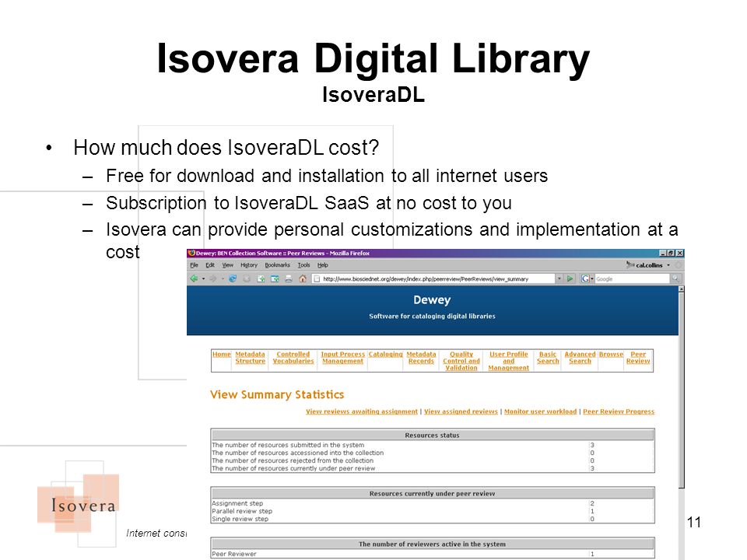
Task: Click the Firefox logo in the title bar
Action: (x=191, y=253)
